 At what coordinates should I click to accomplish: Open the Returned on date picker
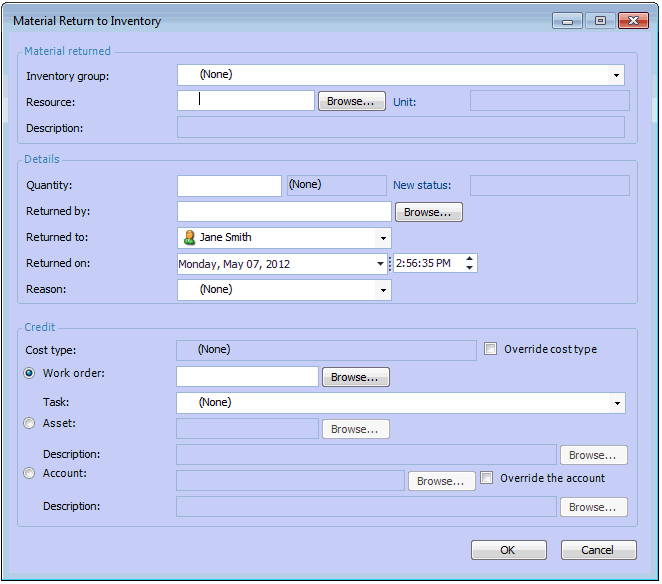tap(380, 264)
